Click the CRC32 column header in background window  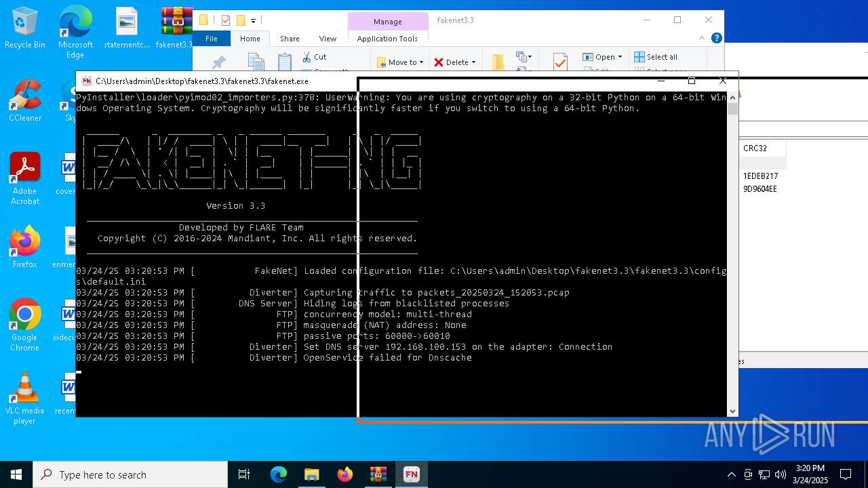pos(762,148)
